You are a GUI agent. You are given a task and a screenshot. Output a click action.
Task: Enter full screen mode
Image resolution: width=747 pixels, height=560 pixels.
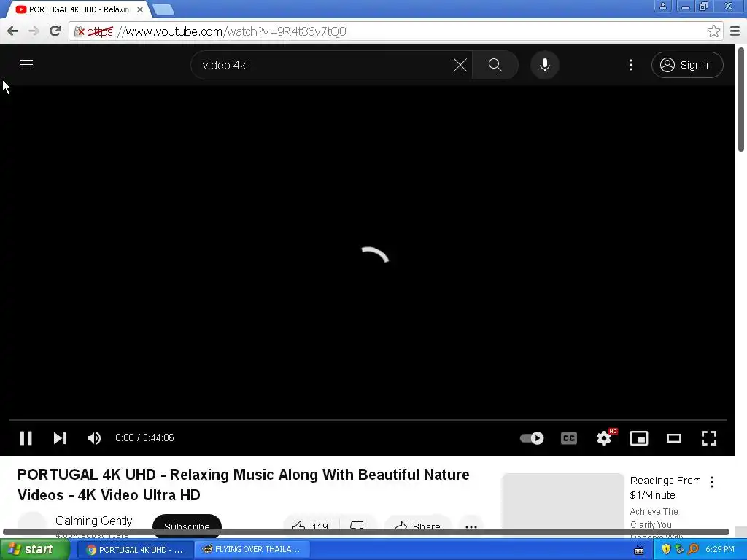709,438
